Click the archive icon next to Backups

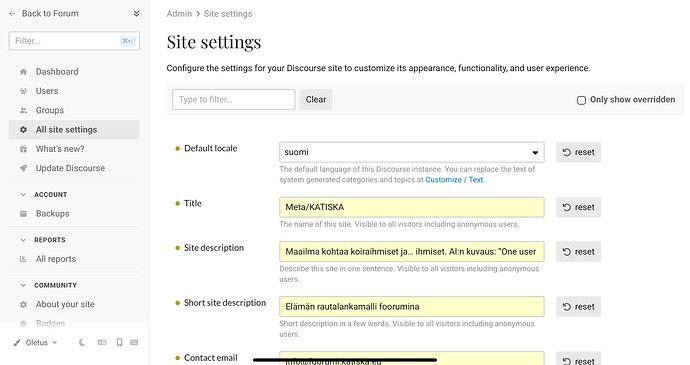(x=23, y=214)
